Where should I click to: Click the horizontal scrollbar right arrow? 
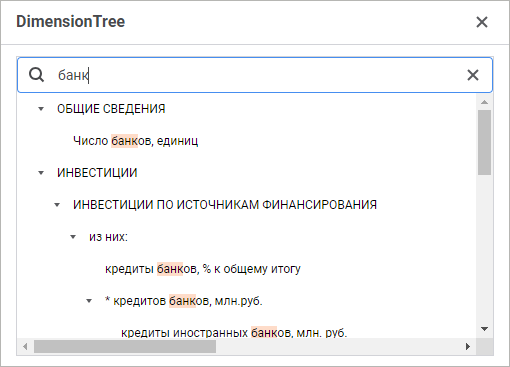tap(468, 347)
